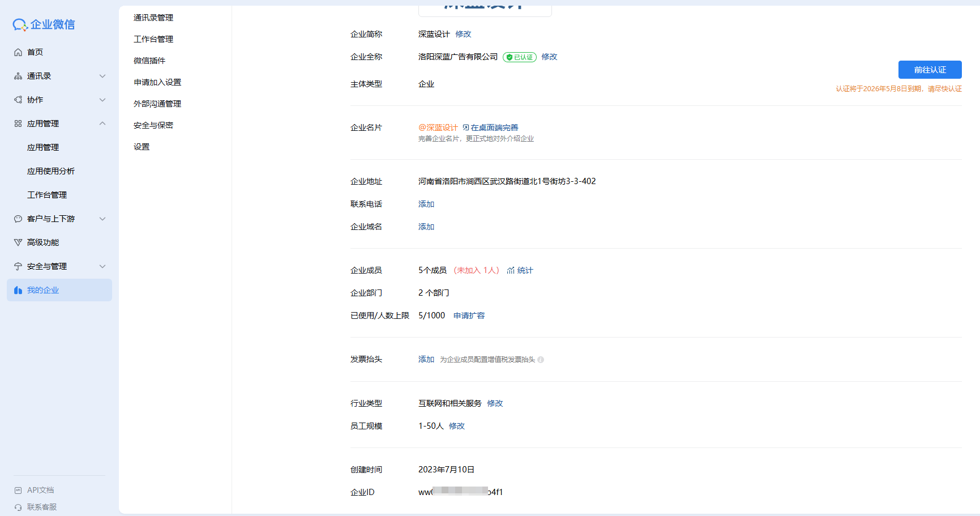Click the 在桌面端完善 link

(x=494, y=127)
